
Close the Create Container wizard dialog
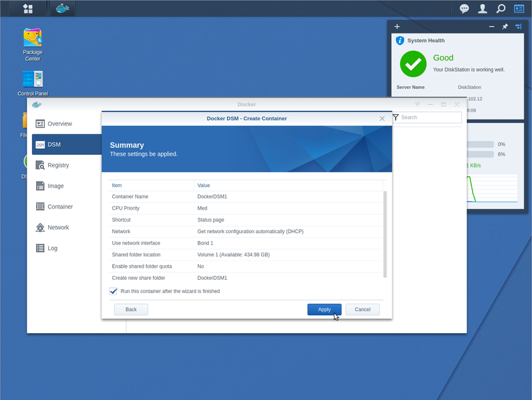(382, 118)
